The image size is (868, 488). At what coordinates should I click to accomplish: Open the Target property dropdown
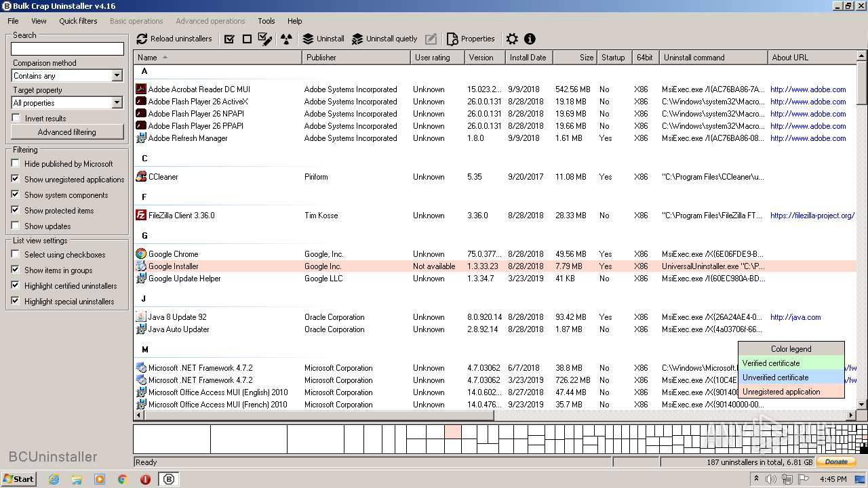point(117,103)
